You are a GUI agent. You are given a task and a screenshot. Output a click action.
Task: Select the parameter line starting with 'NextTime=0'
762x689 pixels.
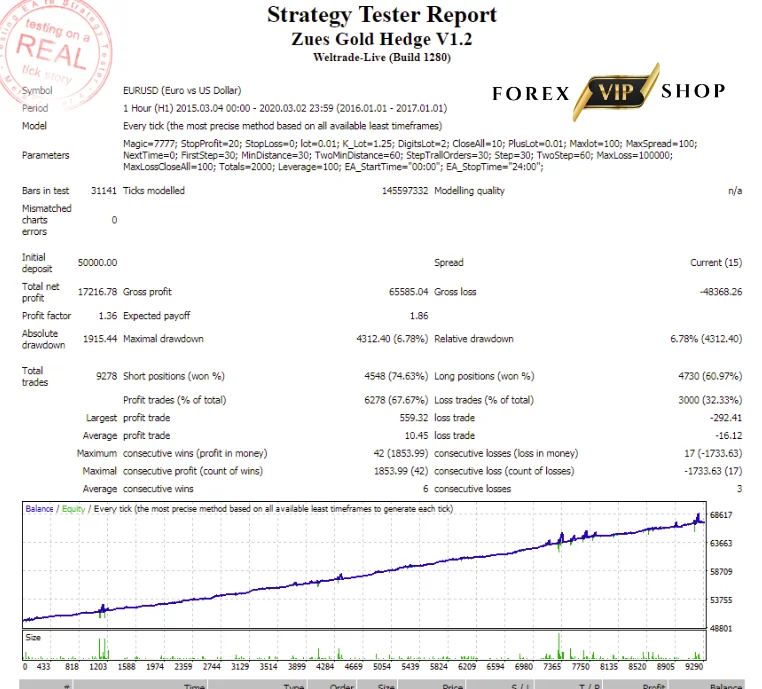(398, 155)
